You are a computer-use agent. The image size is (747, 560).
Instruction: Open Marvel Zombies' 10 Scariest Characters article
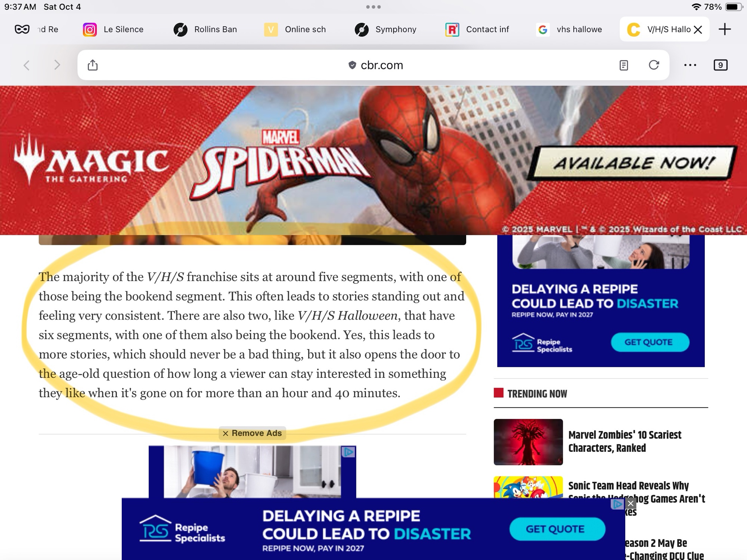pos(625,441)
